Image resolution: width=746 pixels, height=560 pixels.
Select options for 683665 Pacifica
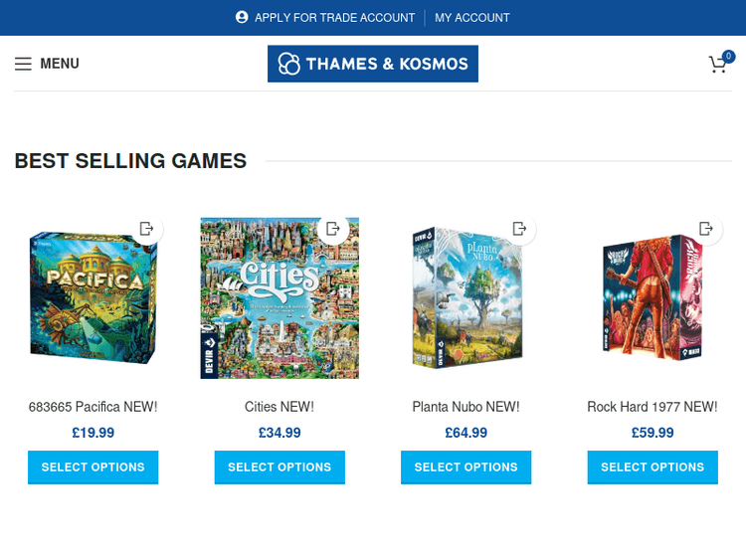coord(93,467)
